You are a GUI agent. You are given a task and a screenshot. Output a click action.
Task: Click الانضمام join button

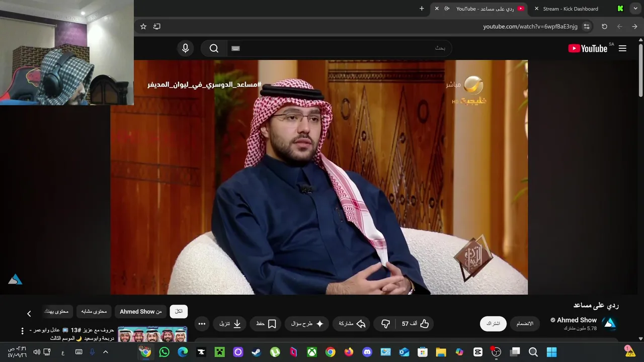coord(525,323)
